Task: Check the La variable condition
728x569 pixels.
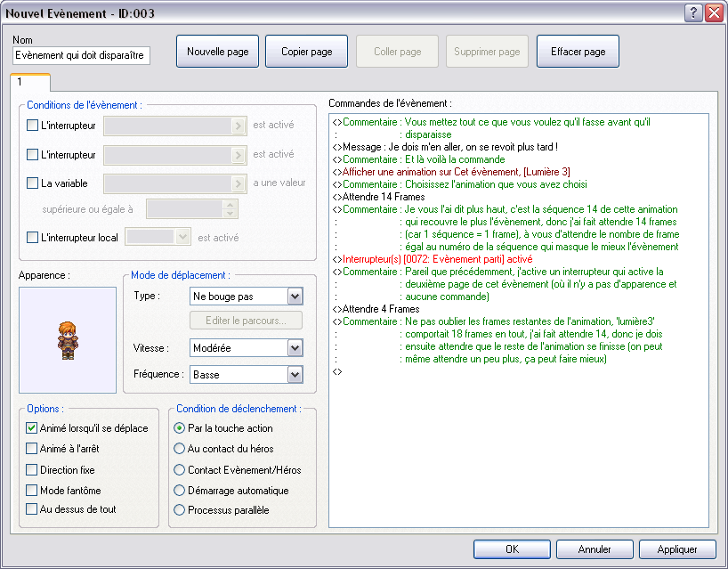Action: (x=32, y=183)
